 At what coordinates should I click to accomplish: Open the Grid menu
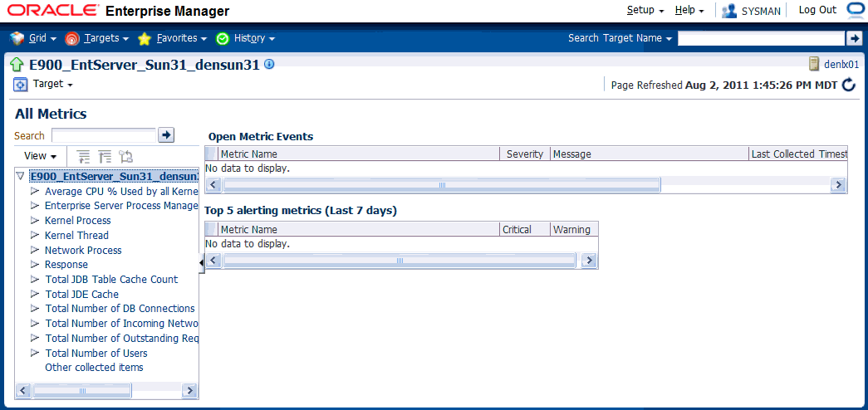pos(42,38)
